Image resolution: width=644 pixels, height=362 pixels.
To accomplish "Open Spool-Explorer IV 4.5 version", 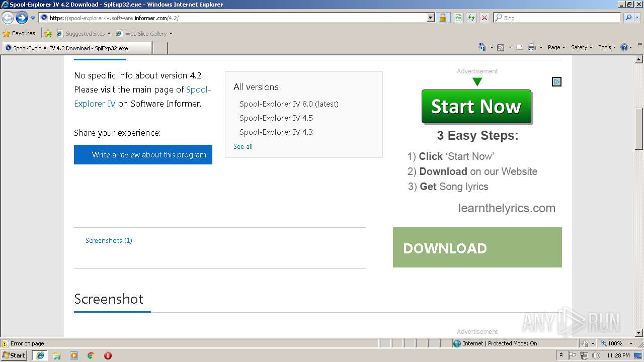I will point(276,118).
